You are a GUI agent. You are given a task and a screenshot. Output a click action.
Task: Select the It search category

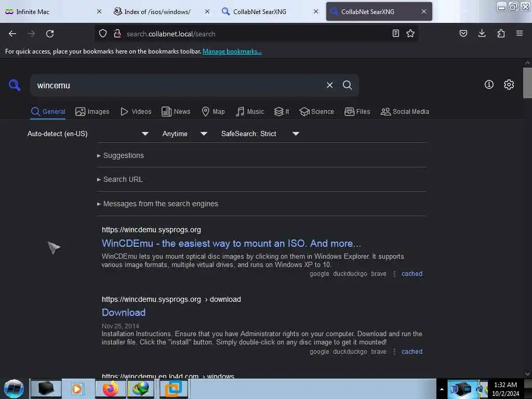[282, 112]
